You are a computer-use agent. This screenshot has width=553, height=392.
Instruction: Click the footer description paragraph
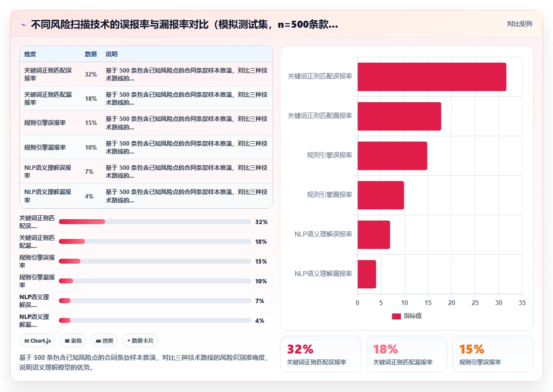coord(144,362)
